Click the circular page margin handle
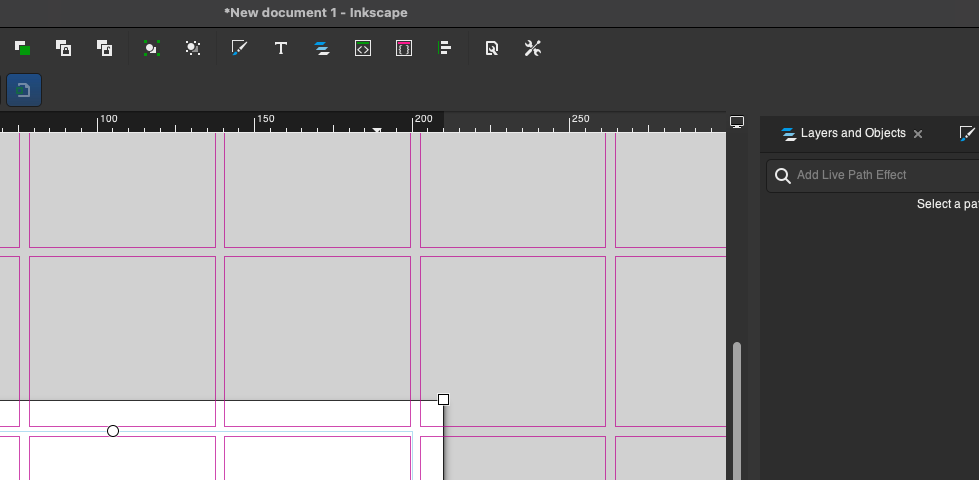The image size is (979, 480). click(113, 431)
